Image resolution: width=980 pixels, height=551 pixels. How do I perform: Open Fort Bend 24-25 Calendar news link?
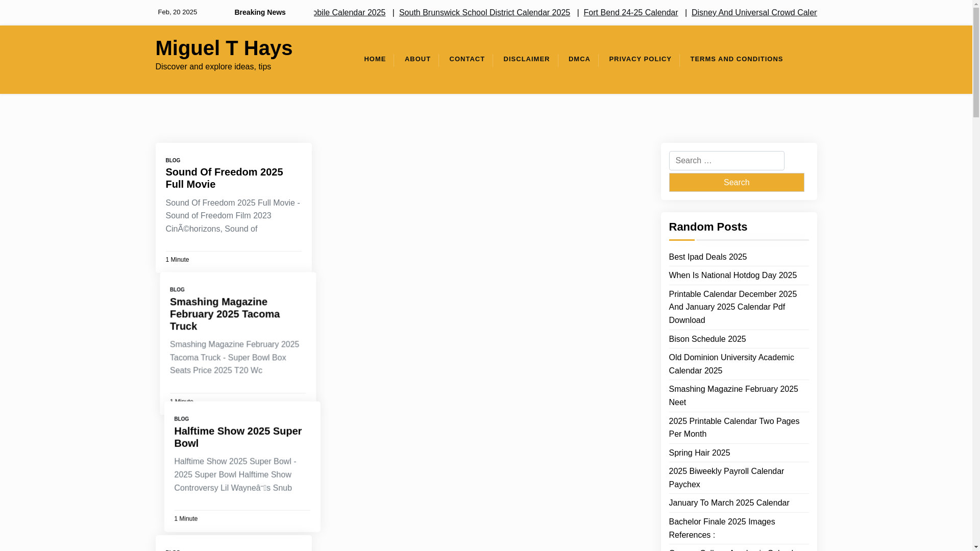[630, 12]
